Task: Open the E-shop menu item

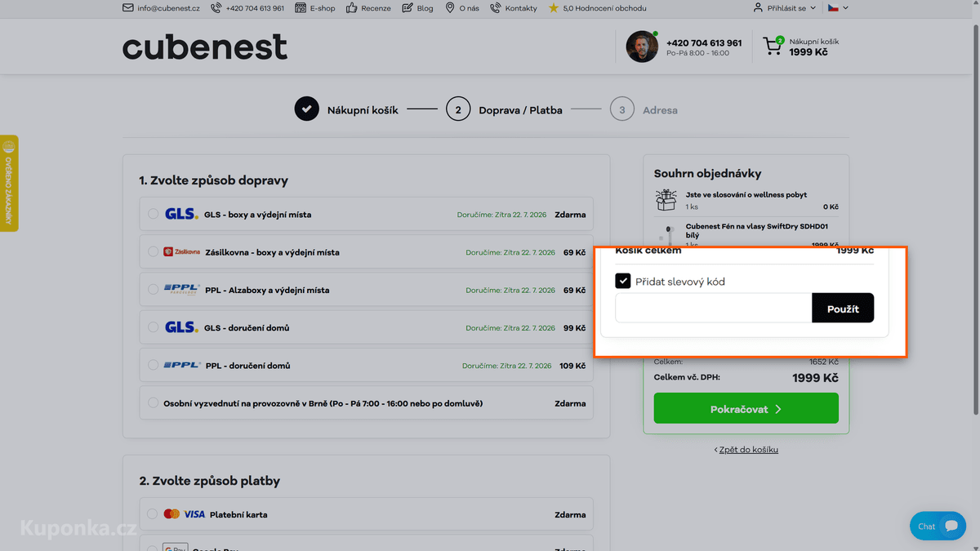Action: [x=315, y=8]
